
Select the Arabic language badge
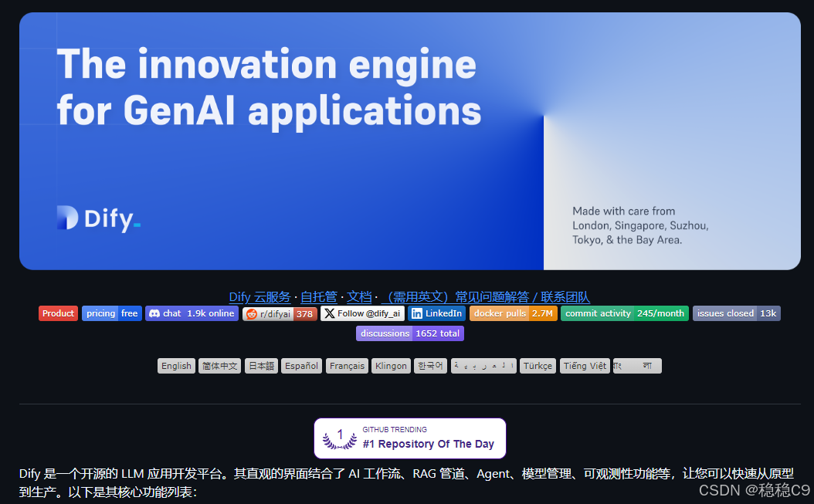tap(483, 366)
